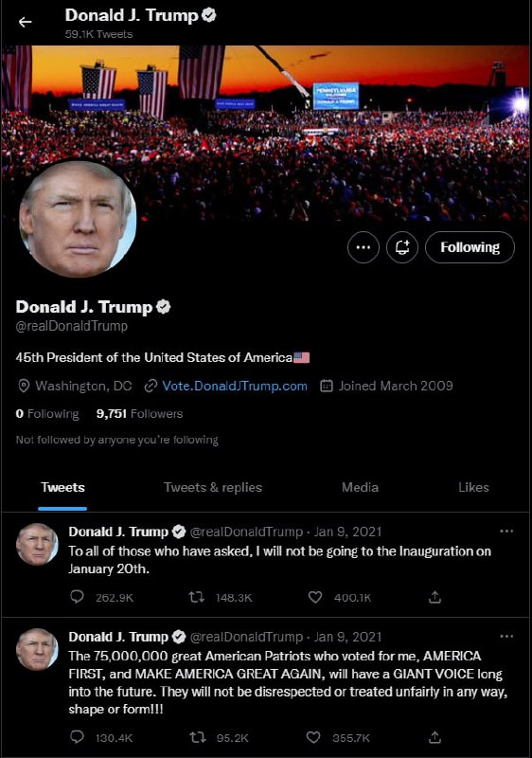
Task: Expand more options on the Patriots tweet
Action: (506, 636)
